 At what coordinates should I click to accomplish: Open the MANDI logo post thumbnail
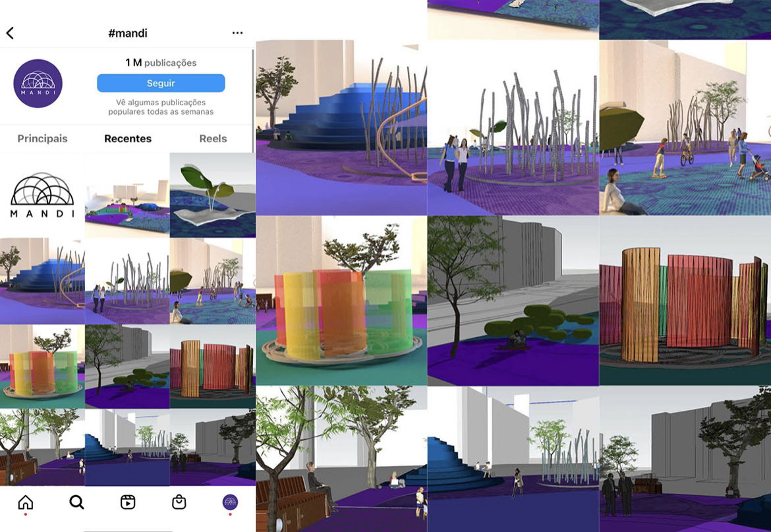click(x=42, y=195)
